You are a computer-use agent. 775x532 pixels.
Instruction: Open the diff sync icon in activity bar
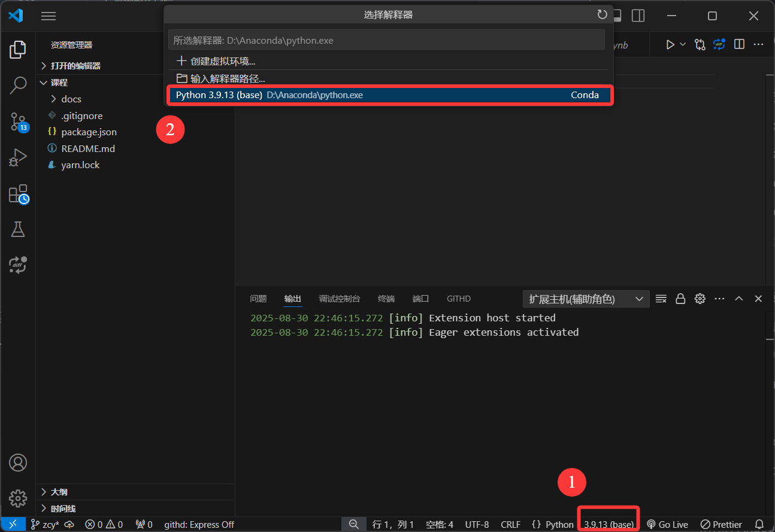pos(18,265)
